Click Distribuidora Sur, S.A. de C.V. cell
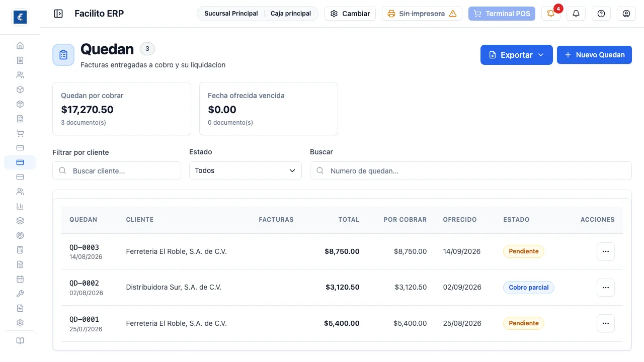Viewport: 644px width, 362px height. pos(174,288)
